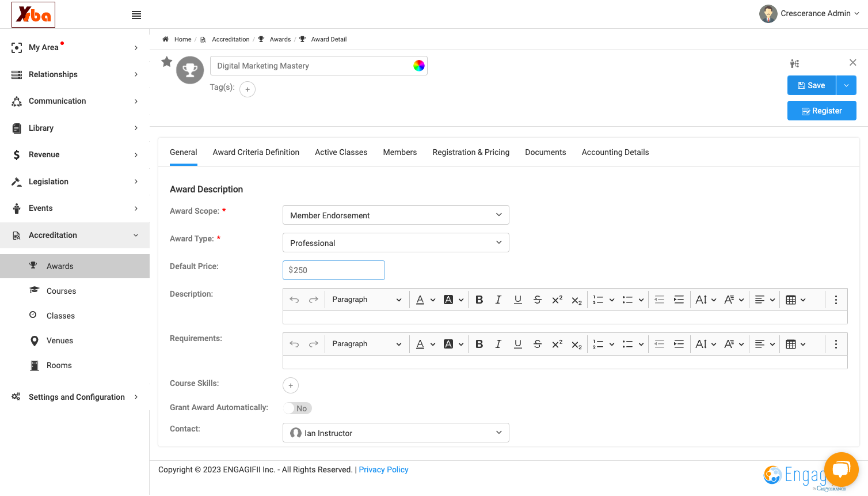Apply superscript in Description editor

[557, 300]
